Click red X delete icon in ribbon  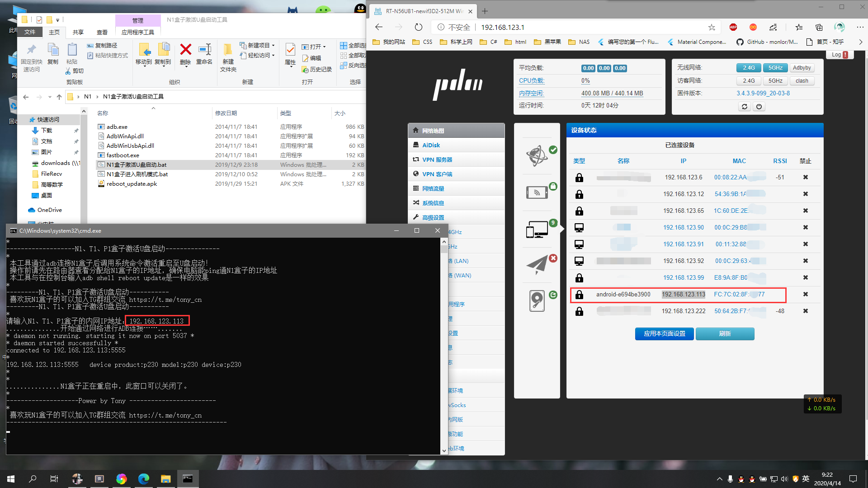pos(185,49)
